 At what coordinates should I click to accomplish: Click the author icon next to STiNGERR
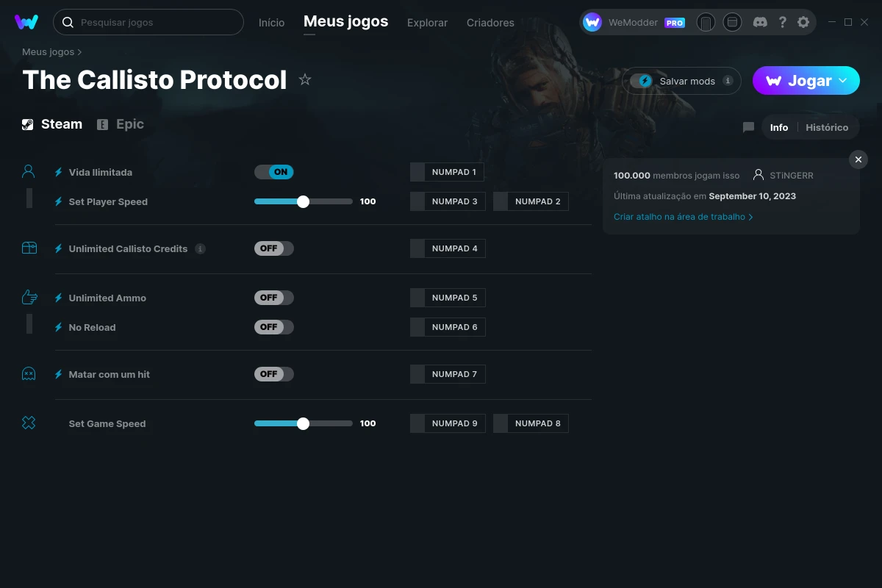coord(759,175)
